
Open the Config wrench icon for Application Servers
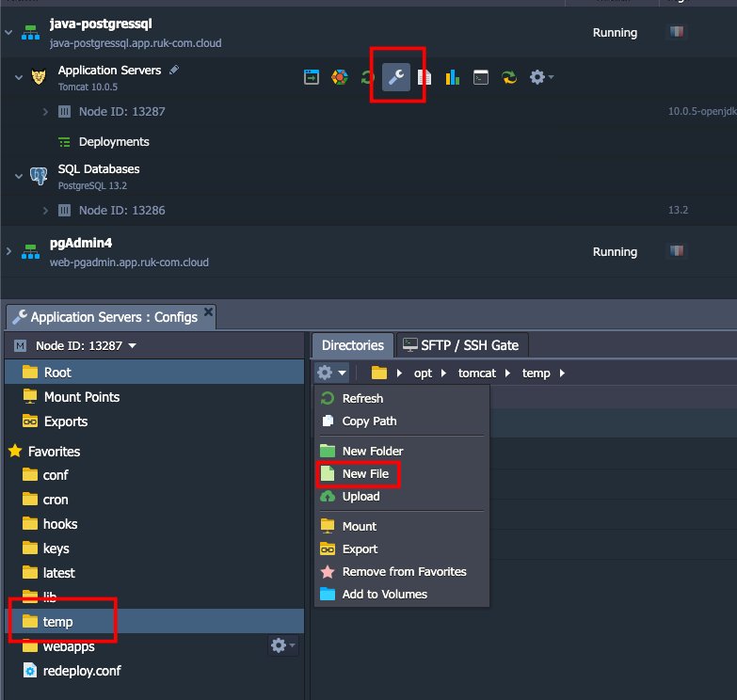pos(395,76)
